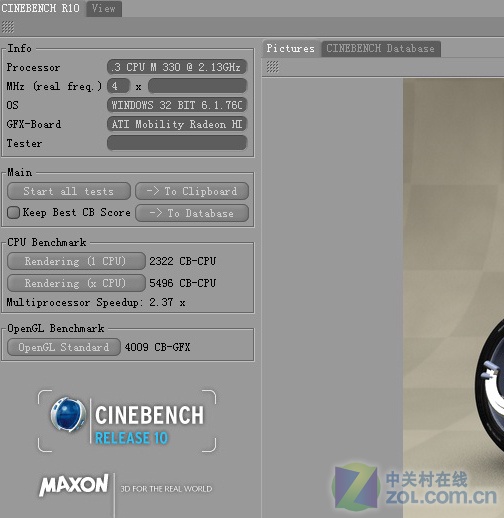Click the empty MHz frequency field
This screenshot has height=518, width=504.
(197, 86)
